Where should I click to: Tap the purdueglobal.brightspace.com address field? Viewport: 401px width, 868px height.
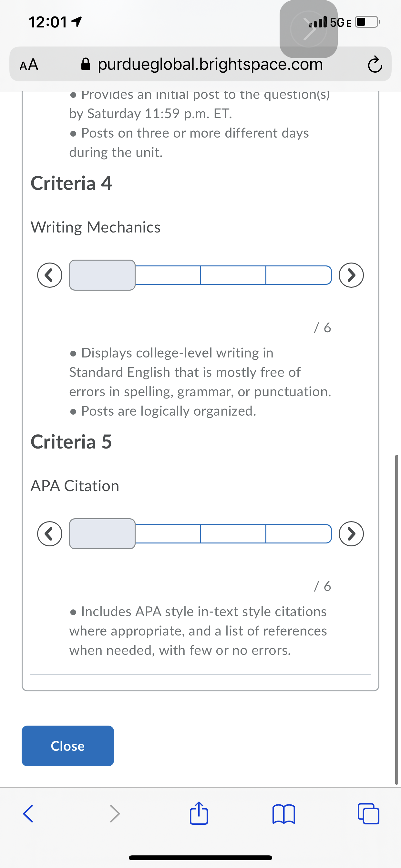(x=210, y=64)
